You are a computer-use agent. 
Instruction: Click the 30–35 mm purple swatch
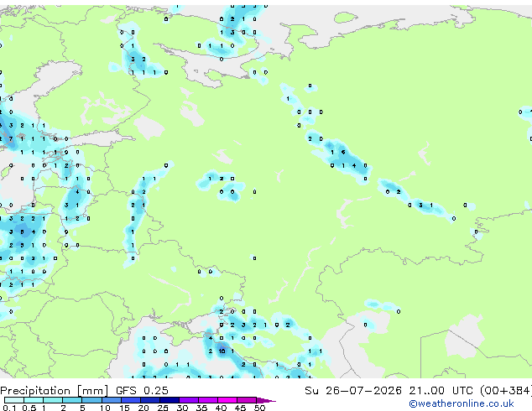click(188, 400)
